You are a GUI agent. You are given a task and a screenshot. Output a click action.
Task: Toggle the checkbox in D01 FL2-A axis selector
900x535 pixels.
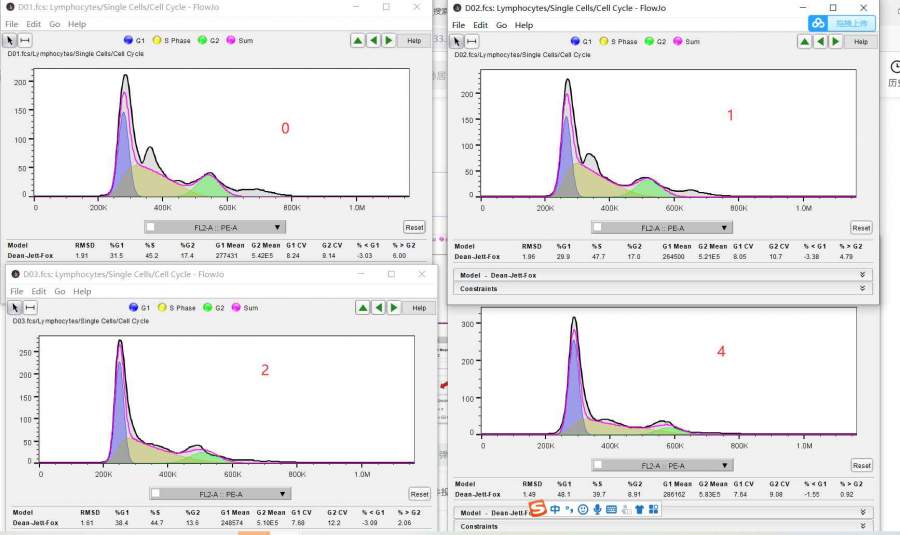click(154, 227)
